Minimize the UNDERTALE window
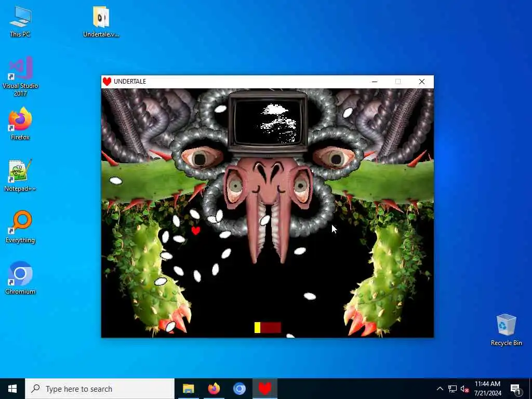This screenshot has height=399, width=532. [x=375, y=82]
